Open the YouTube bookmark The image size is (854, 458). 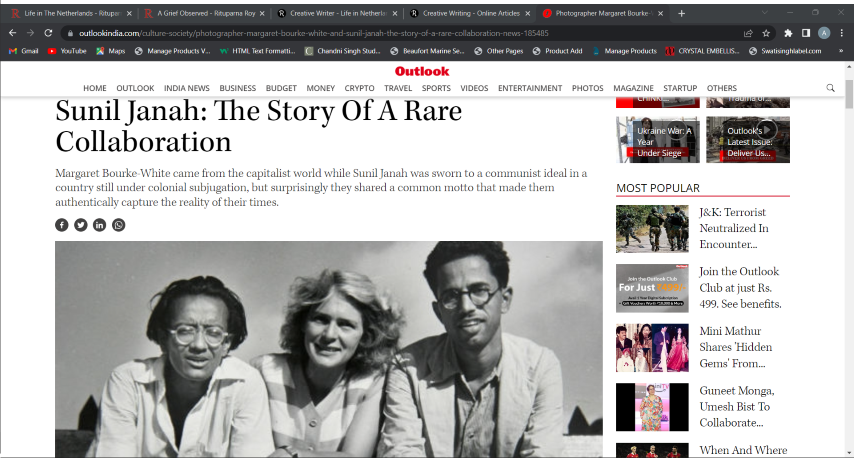point(67,51)
